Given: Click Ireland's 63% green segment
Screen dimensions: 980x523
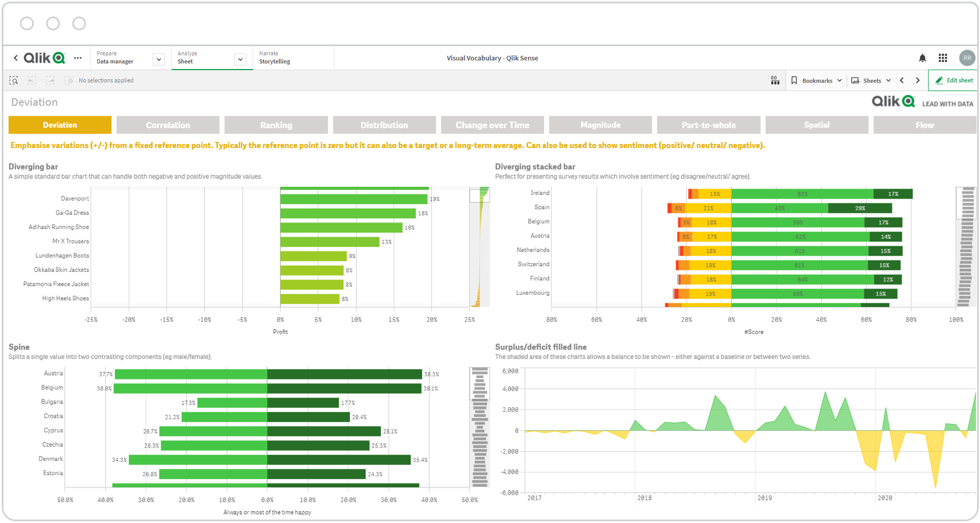Looking at the screenshot, I should pyautogui.click(x=802, y=194).
